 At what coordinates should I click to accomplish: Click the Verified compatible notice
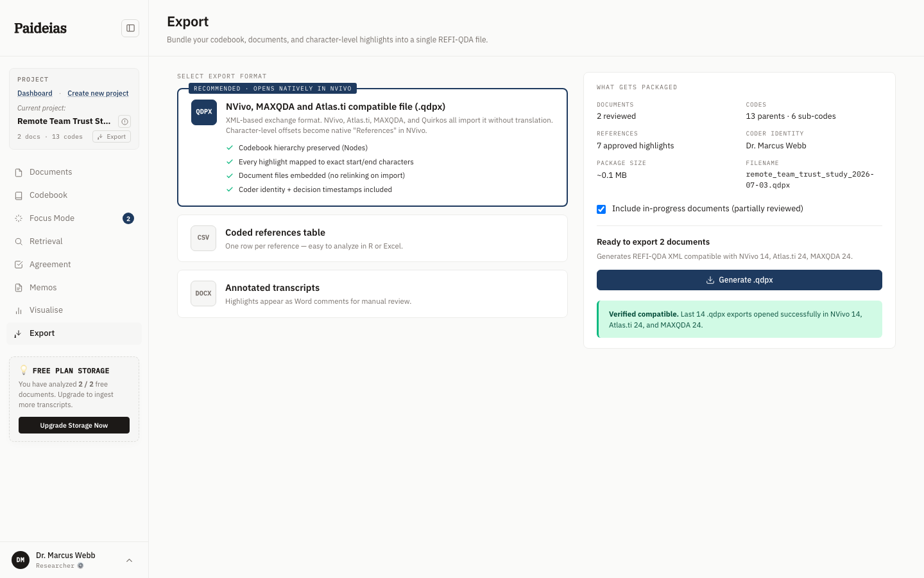click(x=739, y=319)
